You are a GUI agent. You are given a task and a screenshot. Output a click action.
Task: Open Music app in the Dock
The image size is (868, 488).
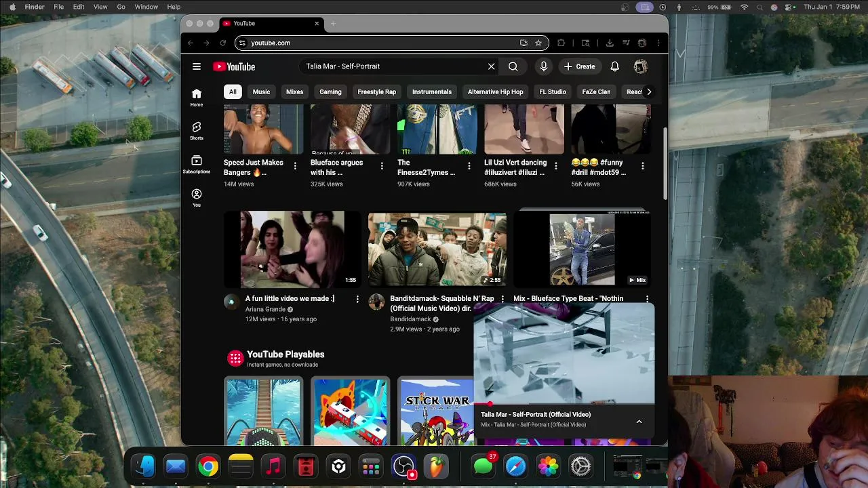point(273,466)
